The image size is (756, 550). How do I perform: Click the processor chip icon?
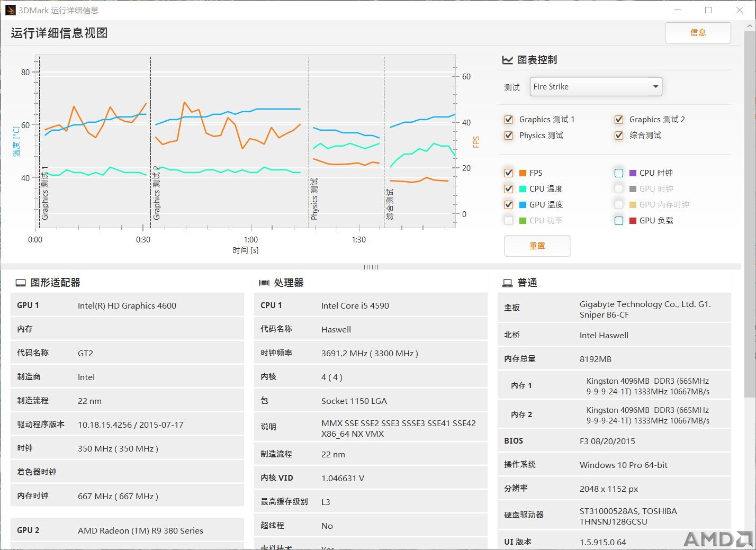(x=264, y=283)
